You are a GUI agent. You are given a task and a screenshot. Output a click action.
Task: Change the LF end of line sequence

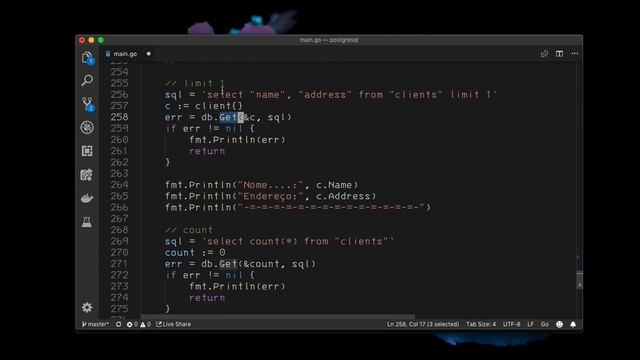530,324
